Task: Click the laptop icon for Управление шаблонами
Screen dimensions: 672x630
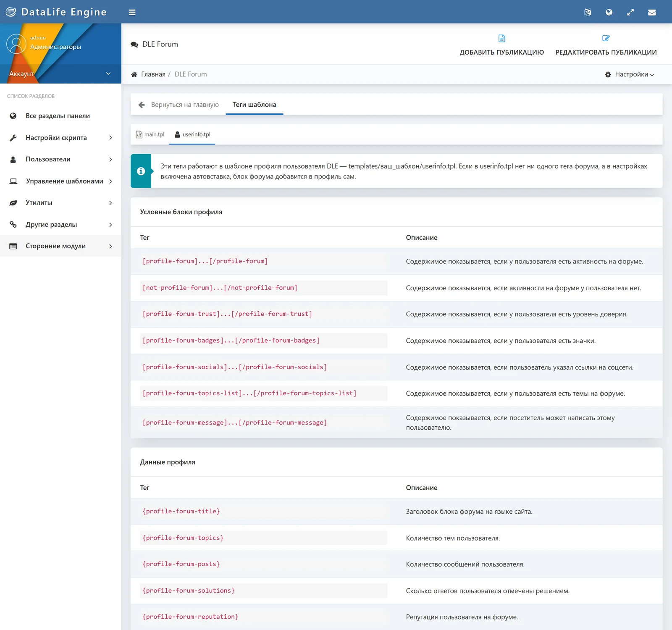Action: [13, 181]
